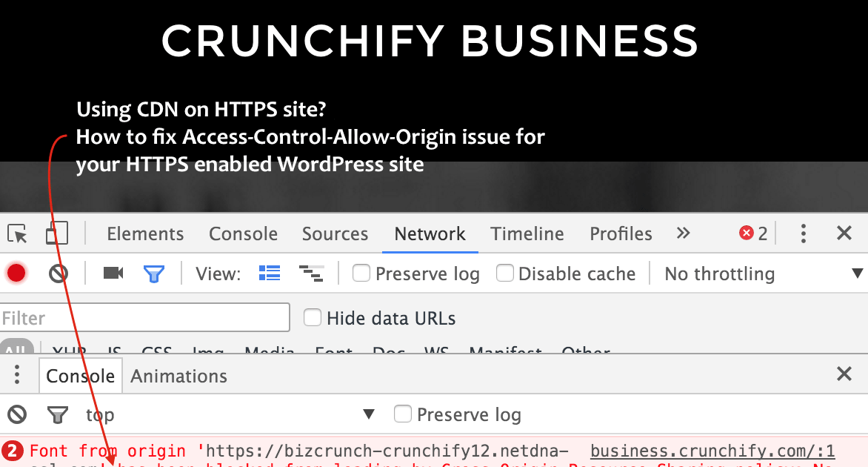Click the CRUNCHIFY BUSINESS site title
868x467 pixels.
[430, 41]
